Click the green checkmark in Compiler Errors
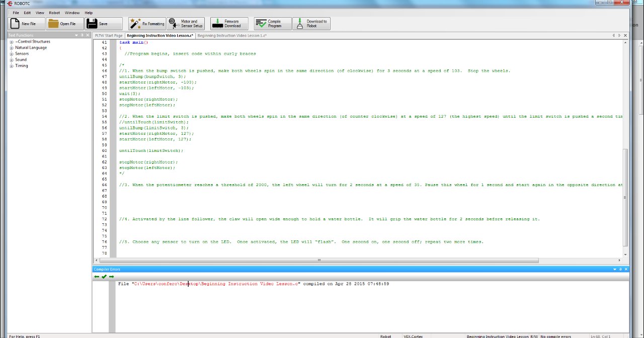 [x=103, y=276]
